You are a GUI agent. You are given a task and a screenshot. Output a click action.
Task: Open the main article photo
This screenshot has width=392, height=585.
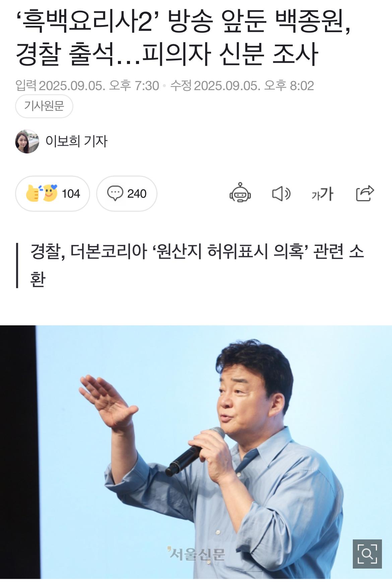[x=196, y=452]
